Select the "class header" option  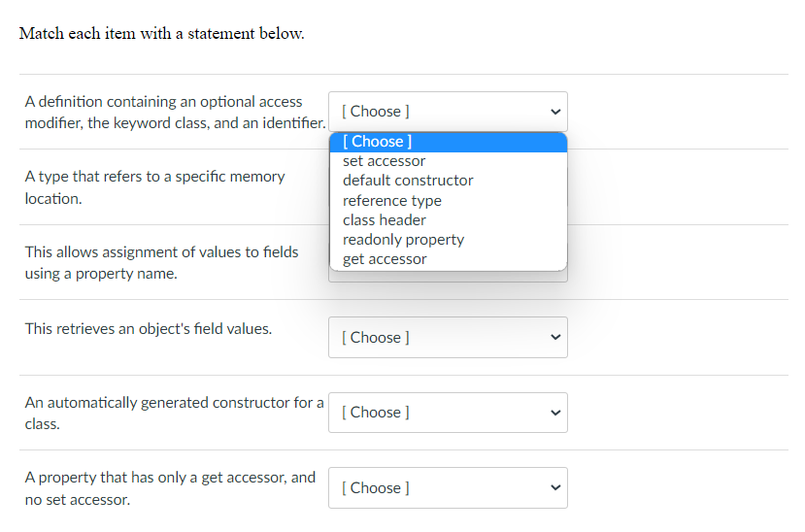click(x=385, y=220)
